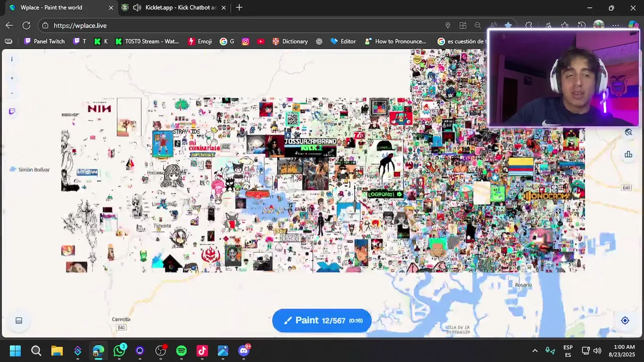Image resolution: width=644 pixels, height=362 pixels.
Task: Open the es cuestión de bookmark
Action: (x=462, y=41)
